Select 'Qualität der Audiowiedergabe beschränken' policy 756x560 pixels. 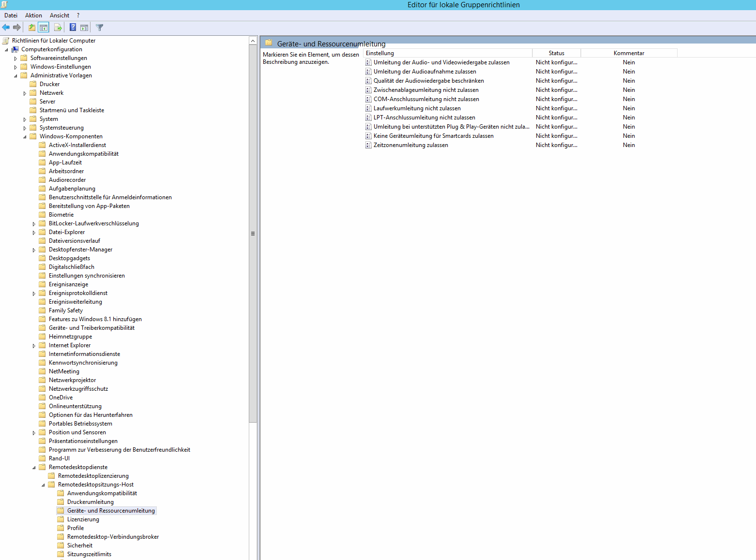pyautogui.click(x=429, y=81)
